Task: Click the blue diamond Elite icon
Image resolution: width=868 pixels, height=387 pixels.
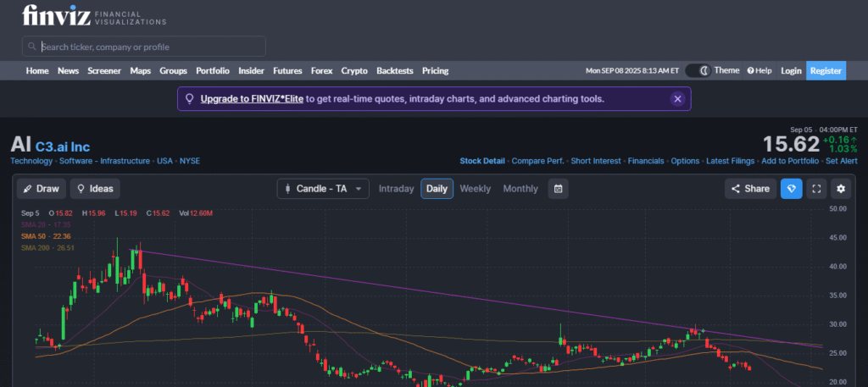Action: click(x=791, y=189)
